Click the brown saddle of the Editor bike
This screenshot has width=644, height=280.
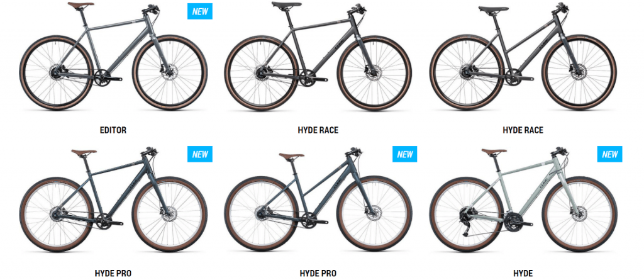[x=80, y=5]
